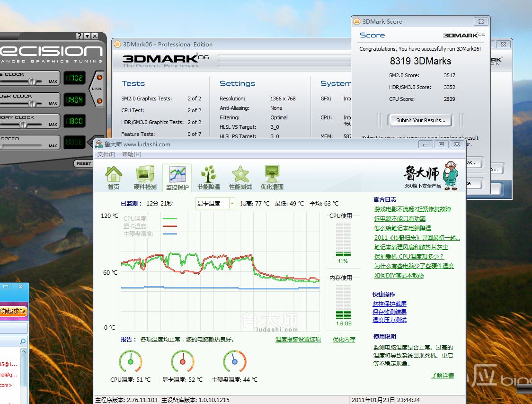
Task: Open the 帮助(H) menu
Action: click(132, 154)
